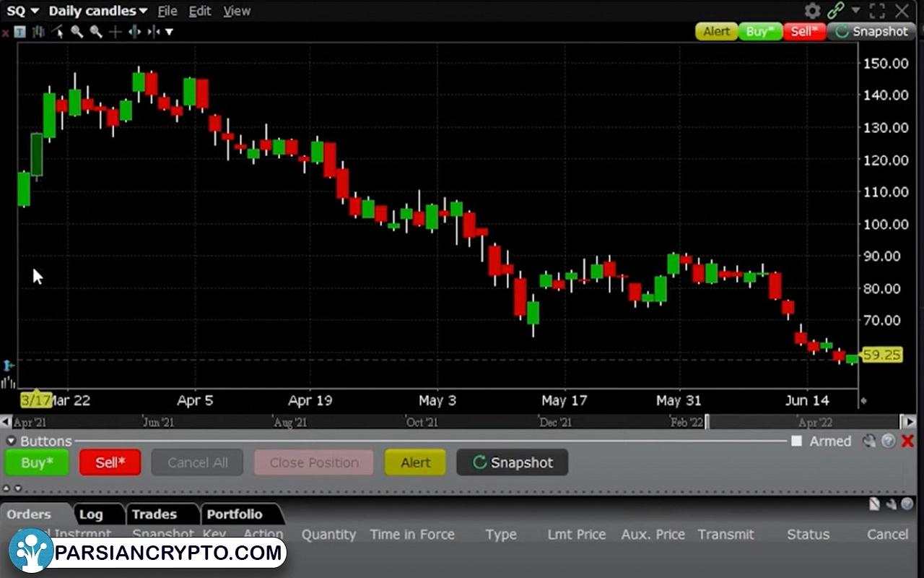Switch to the Orders tab
The width and height of the screenshot is (924, 578).
[x=30, y=514]
